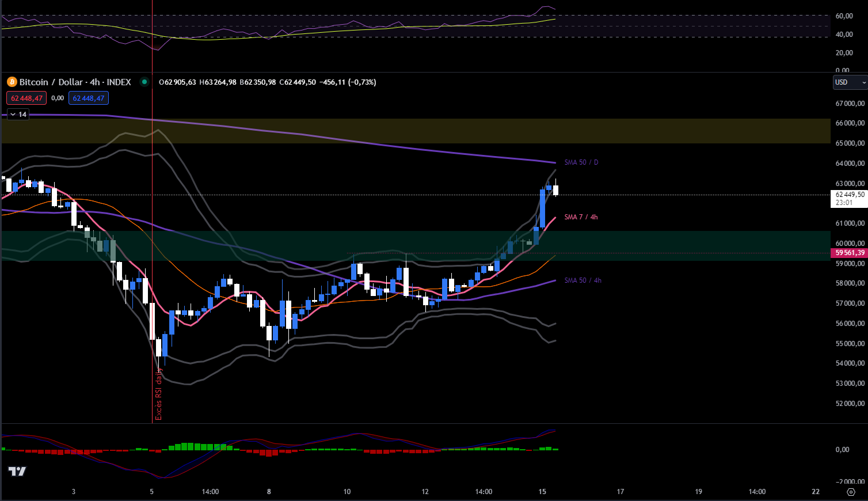Click the −0,73% change value in legend
Screen dimensions: 868x501
coord(363,82)
